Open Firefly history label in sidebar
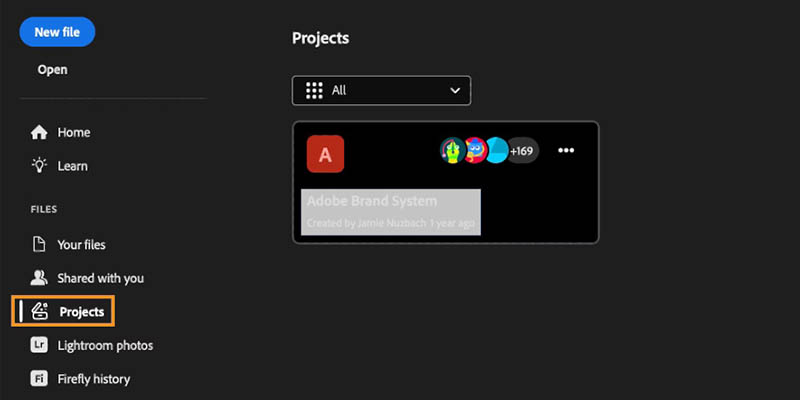The height and width of the screenshot is (400, 800). (94, 379)
